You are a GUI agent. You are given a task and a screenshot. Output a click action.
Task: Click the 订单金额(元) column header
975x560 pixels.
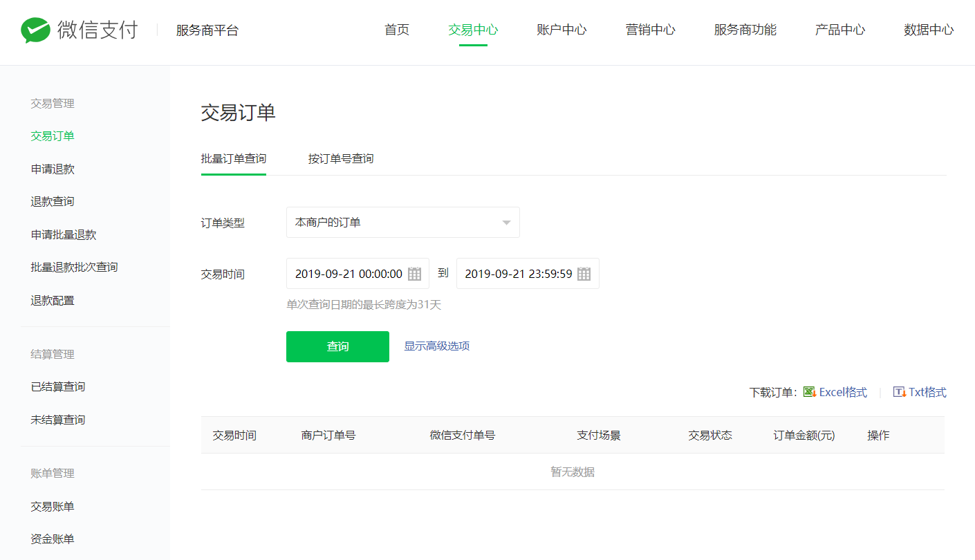click(x=804, y=436)
